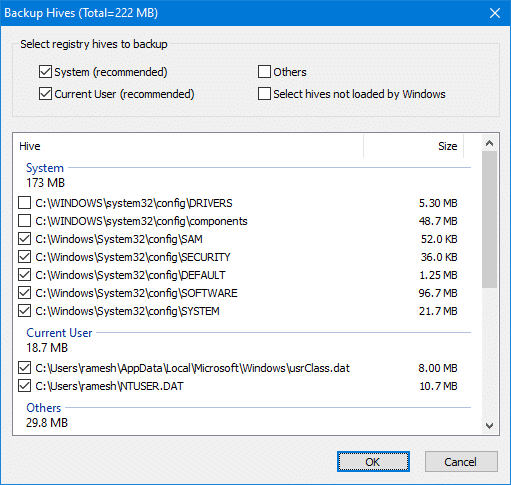Uncheck the NTUSER.DAT hive checkbox
Viewport: 511px width, 485px height.
point(25,386)
